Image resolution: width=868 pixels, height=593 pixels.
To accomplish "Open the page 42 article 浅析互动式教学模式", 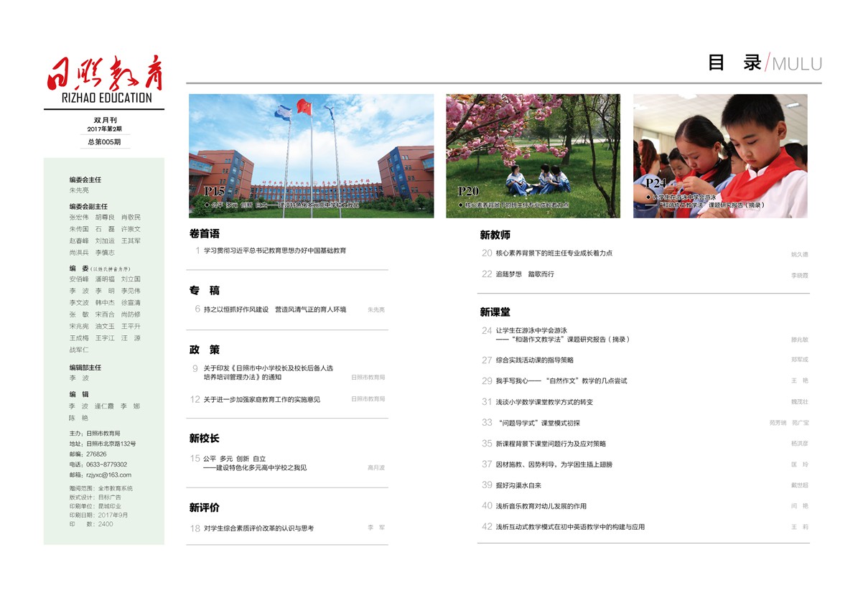I will pos(570,527).
